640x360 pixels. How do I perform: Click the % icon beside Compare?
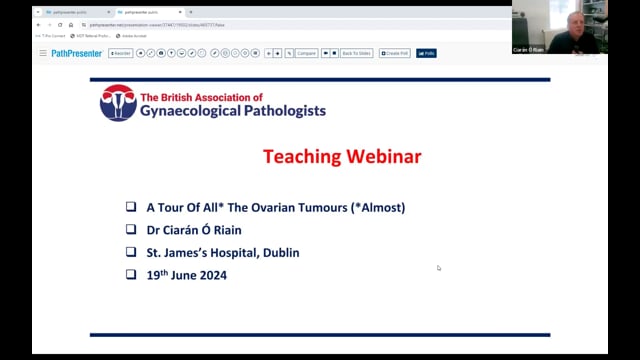(x=289, y=53)
